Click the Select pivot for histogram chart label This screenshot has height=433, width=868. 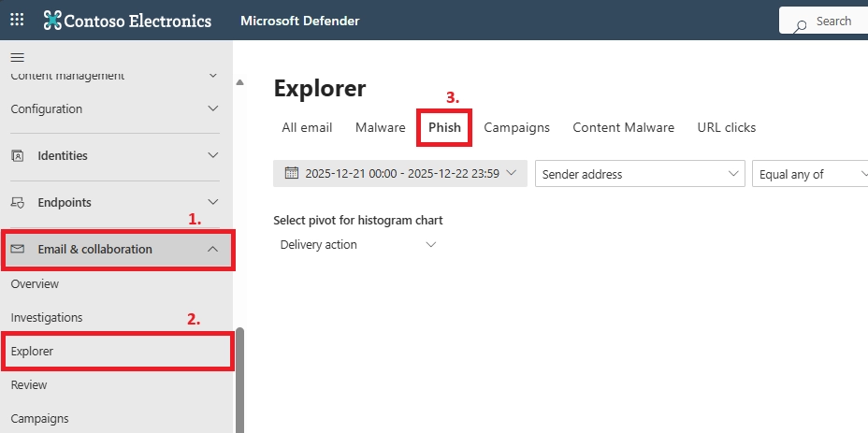(x=358, y=221)
